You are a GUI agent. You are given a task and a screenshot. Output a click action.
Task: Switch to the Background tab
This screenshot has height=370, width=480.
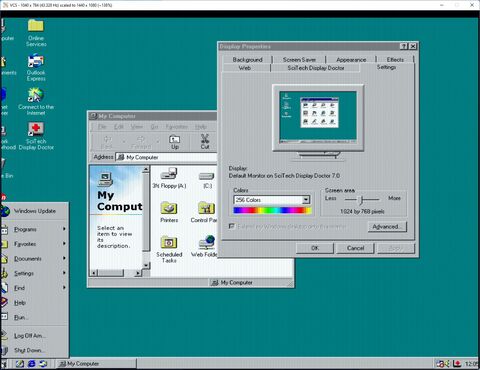coord(247,60)
